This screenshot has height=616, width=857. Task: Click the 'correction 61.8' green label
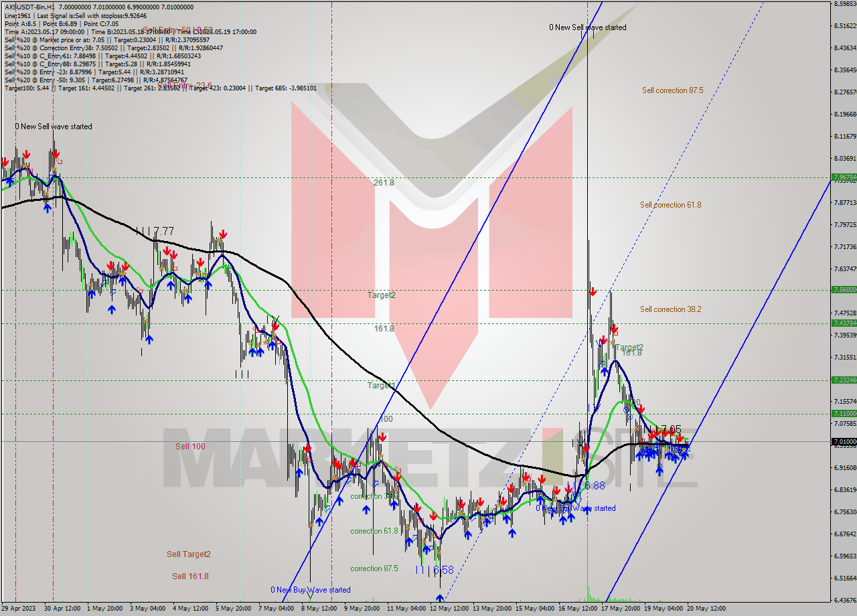click(374, 531)
